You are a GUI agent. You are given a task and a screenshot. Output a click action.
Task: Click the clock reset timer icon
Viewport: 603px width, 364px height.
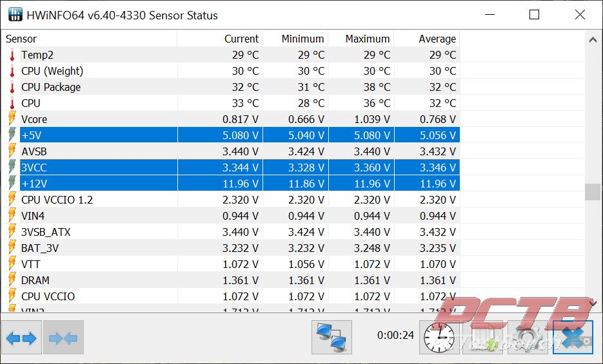[439, 338]
